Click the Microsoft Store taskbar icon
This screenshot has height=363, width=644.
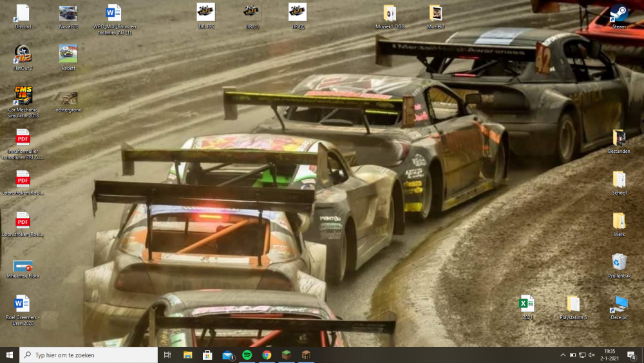pyautogui.click(x=207, y=355)
